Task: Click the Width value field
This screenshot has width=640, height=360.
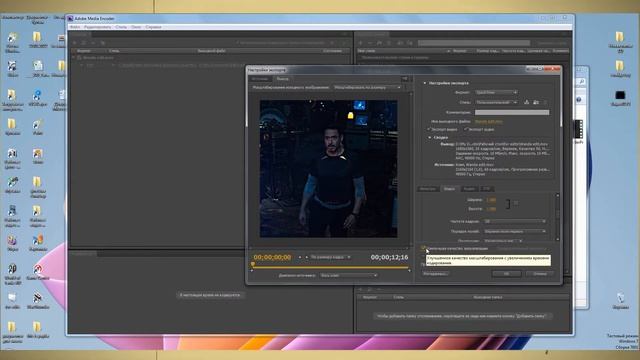Action: point(491,200)
